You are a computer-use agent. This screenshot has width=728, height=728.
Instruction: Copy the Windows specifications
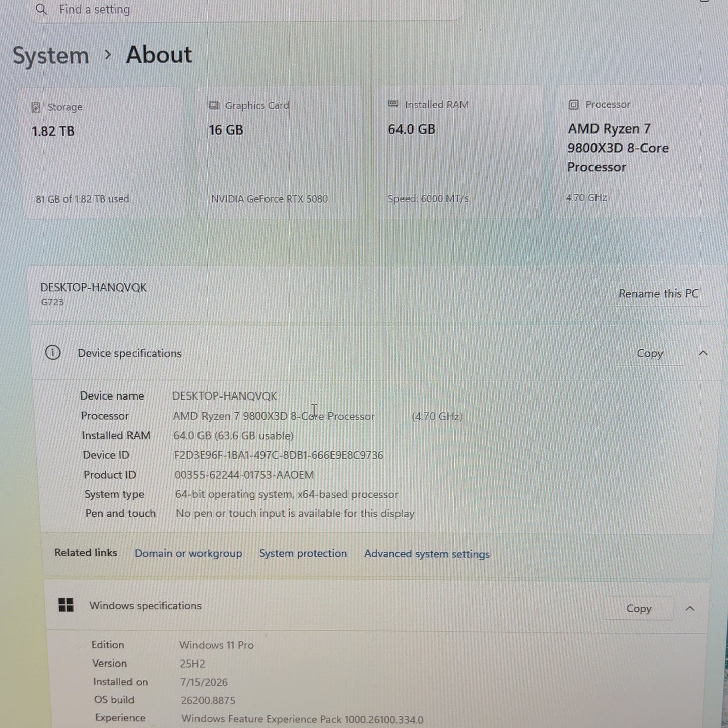tap(639, 608)
